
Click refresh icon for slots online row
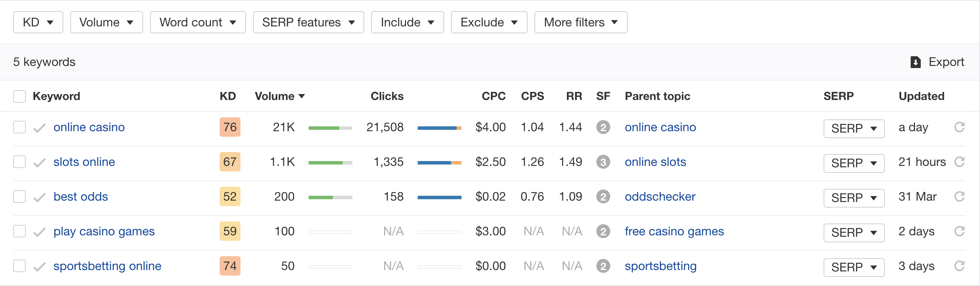959,162
